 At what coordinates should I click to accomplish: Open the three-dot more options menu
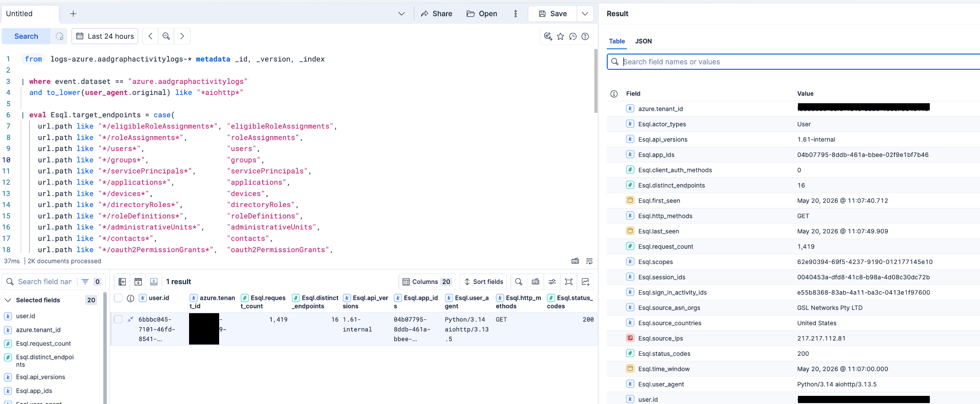tap(515, 14)
